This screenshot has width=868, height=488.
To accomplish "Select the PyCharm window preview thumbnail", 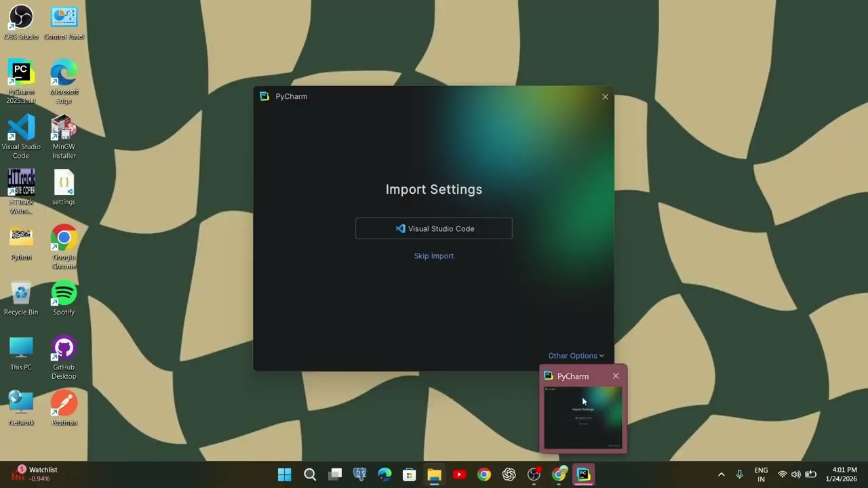I will tap(583, 418).
